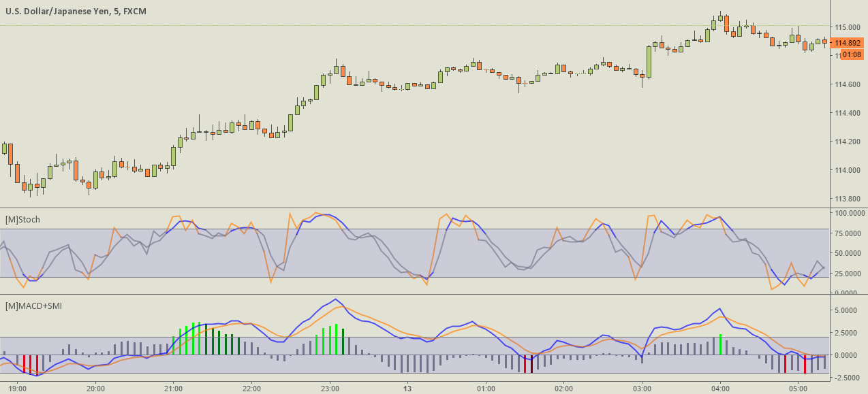Click the 114.200 price axis label
Viewport: 868px width, 394px height.
[x=848, y=142]
